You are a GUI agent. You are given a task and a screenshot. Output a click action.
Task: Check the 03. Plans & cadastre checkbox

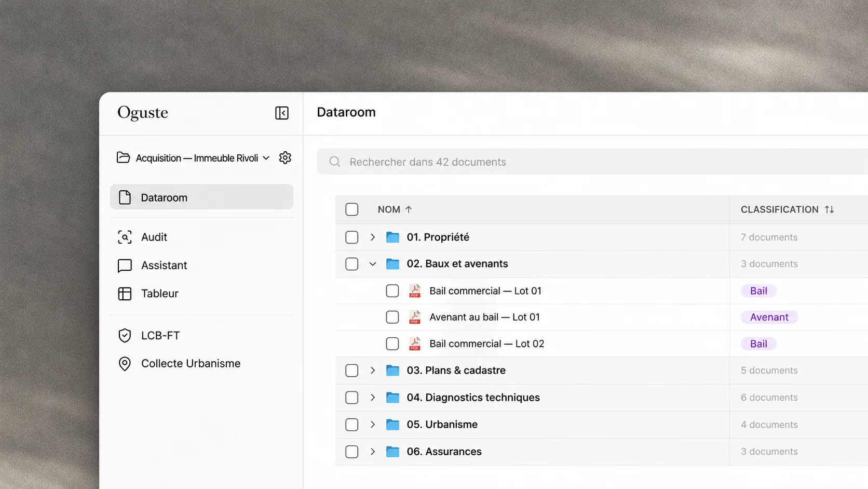[352, 371]
